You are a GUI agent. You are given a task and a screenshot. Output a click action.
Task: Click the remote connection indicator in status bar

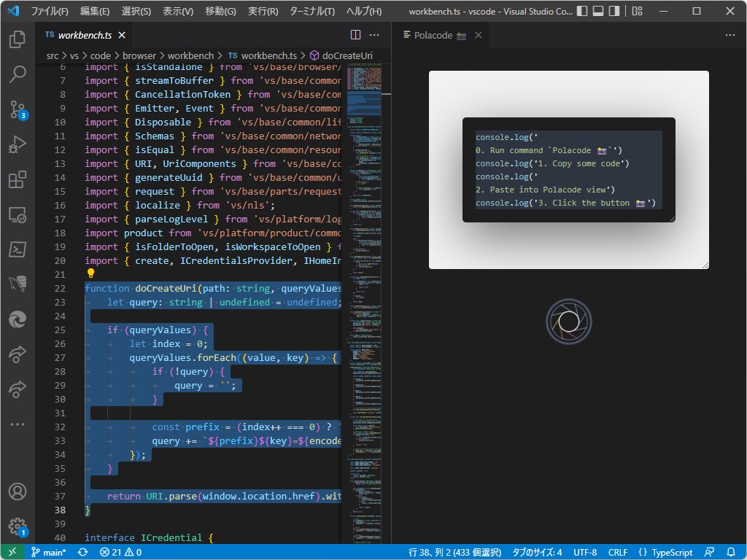coord(12,552)
